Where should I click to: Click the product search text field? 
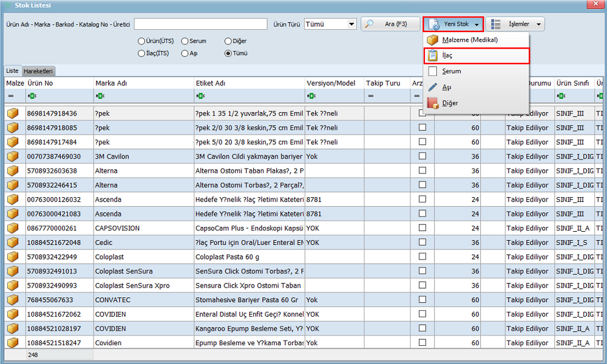click(x=200, y=24)
